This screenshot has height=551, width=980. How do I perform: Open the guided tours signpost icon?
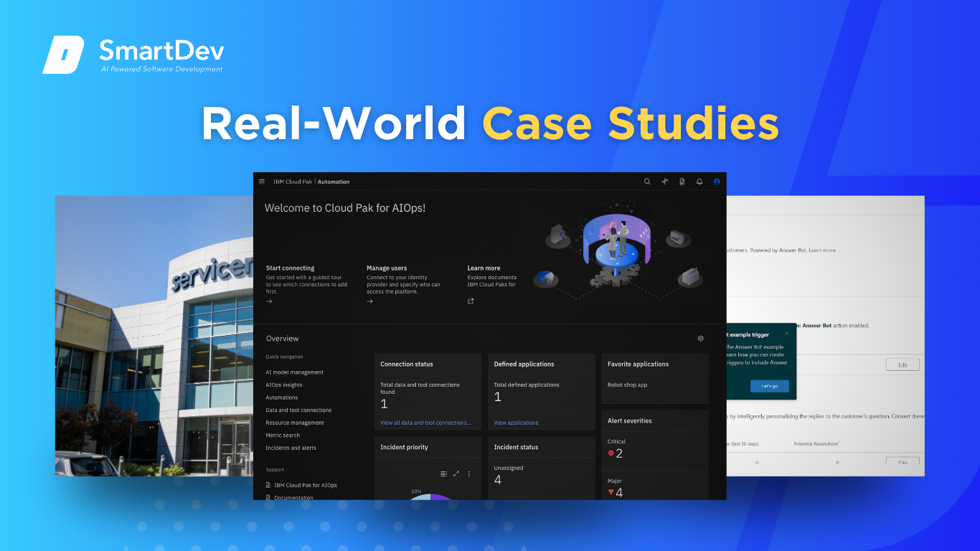[x=665, y=182]
